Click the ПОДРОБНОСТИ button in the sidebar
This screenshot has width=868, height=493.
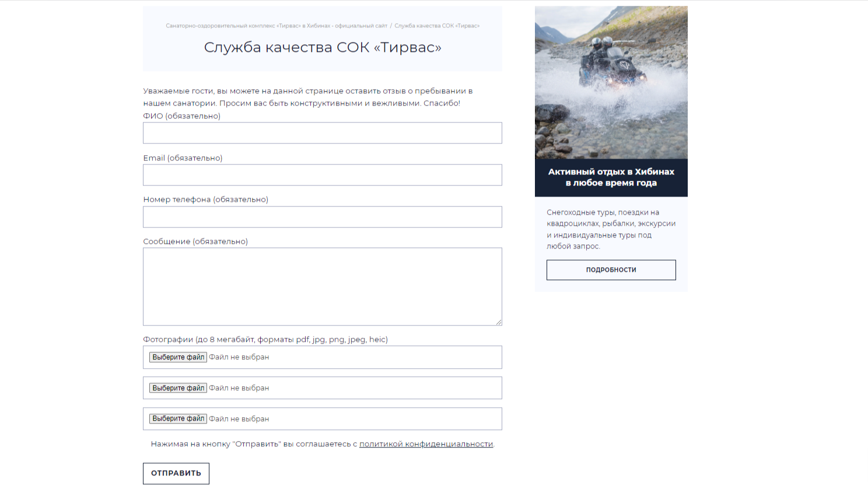(x=611, y=270)
